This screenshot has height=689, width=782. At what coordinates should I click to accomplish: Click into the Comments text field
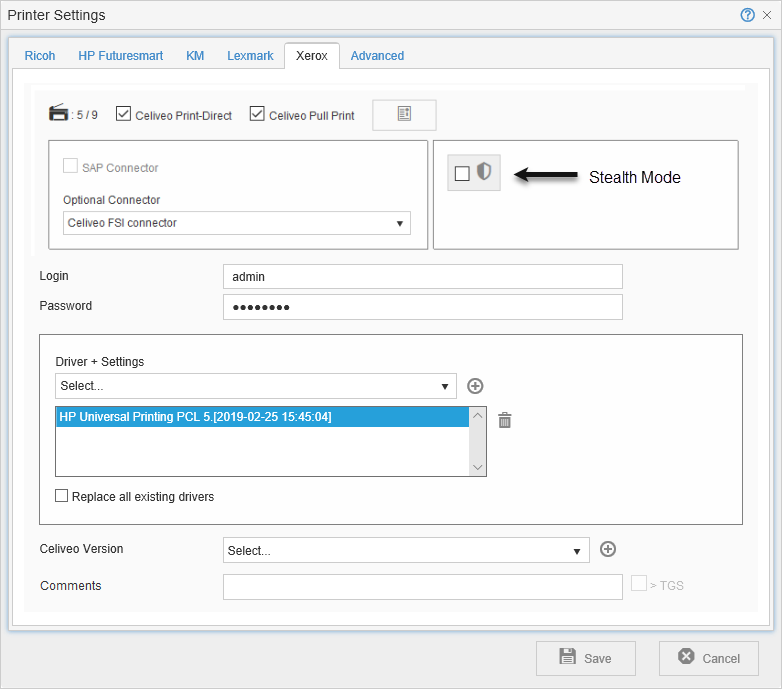422,586
